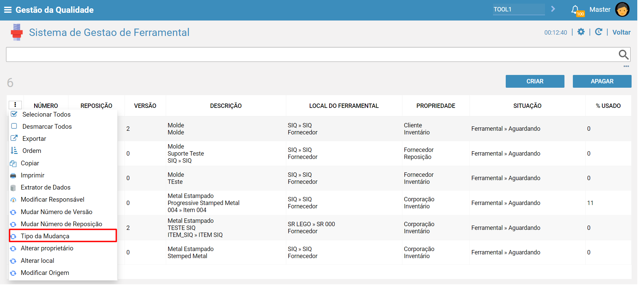Select Tipo da Mudança menu entry
Image resolution: width=644 pixels, height=286 pixels.
pos(63,236)
